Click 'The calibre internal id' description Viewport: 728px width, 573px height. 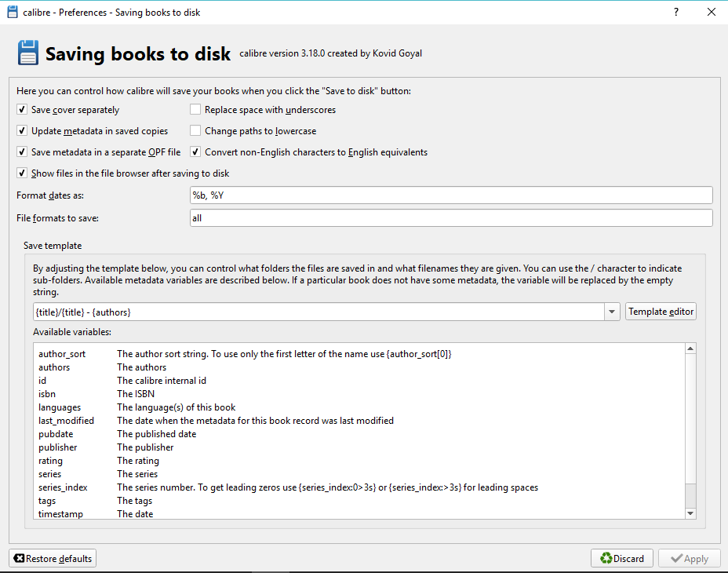pos(162,381)
